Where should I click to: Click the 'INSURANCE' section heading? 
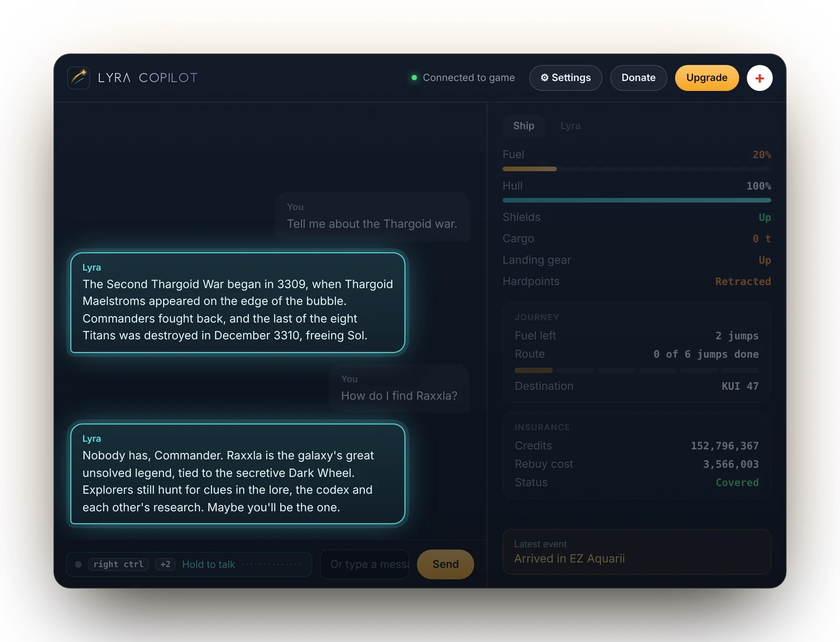(x=542, y=428)
